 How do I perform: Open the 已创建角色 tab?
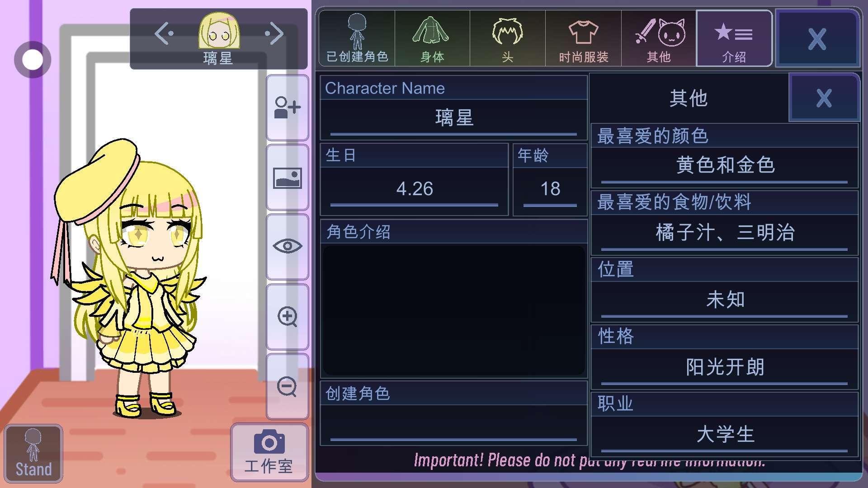click(x=357, y=39)
